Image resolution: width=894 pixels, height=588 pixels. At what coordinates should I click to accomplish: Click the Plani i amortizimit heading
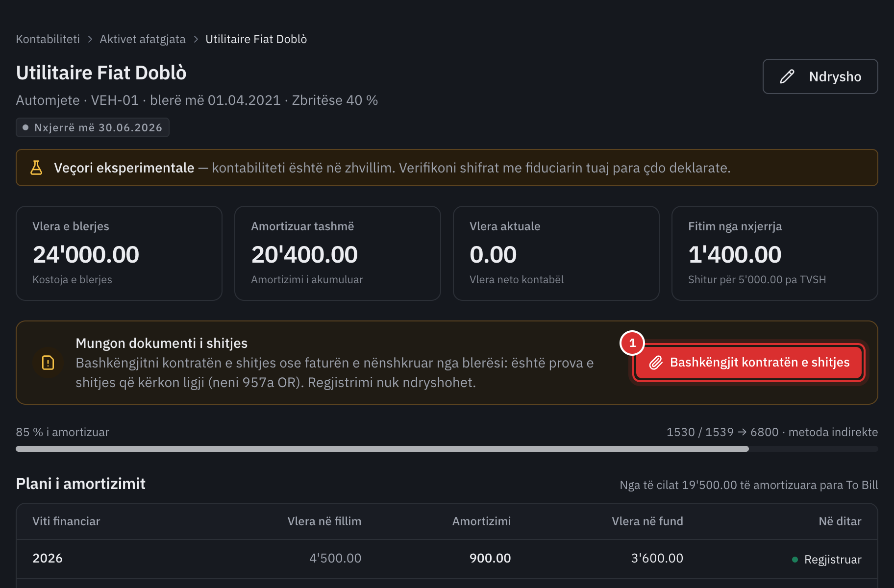tap(81, 484)
